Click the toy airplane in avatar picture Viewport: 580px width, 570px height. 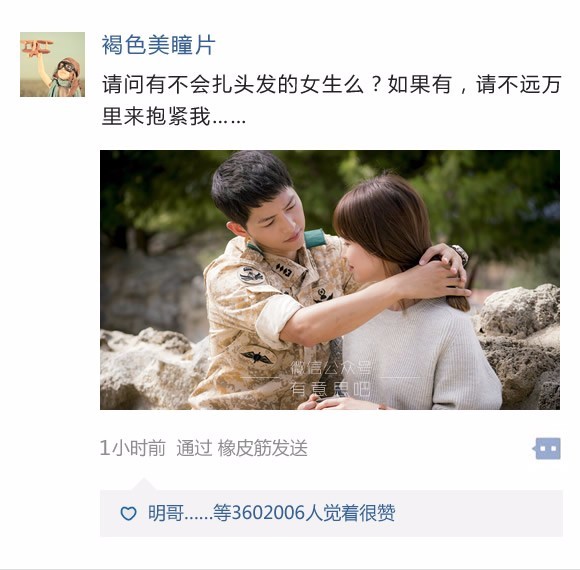pos(36,48)
